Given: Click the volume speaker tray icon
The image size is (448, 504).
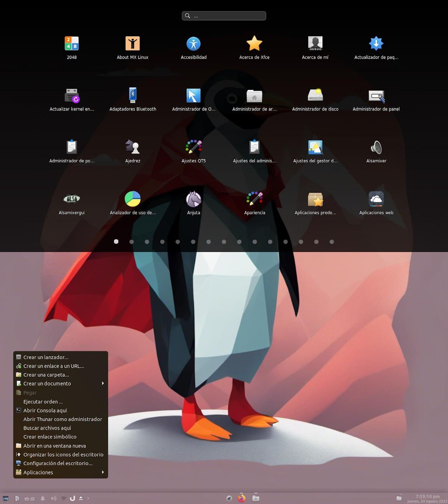Looking at the screenshot, I should point(53,498).
